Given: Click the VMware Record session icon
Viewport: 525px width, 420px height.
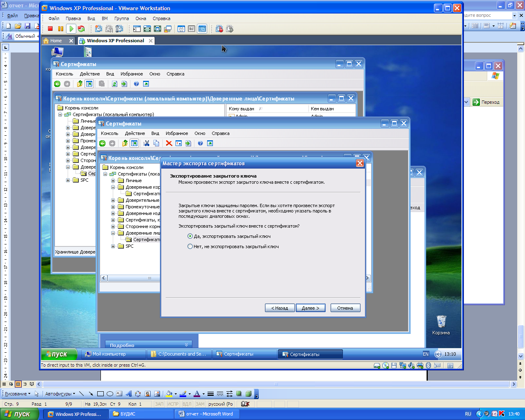Looking at the screenshot, I should tap(219, 29).
